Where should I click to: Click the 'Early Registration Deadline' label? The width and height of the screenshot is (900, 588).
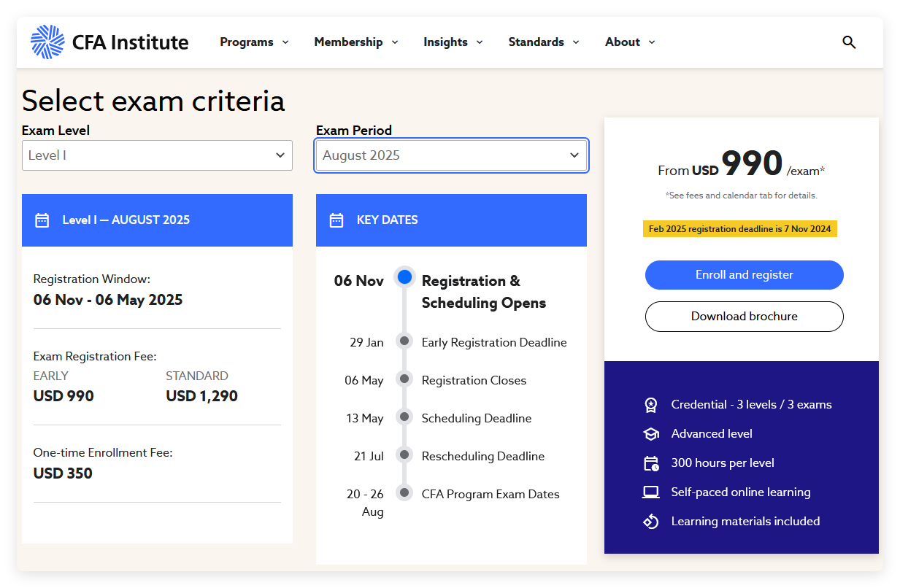pos(494,342)
